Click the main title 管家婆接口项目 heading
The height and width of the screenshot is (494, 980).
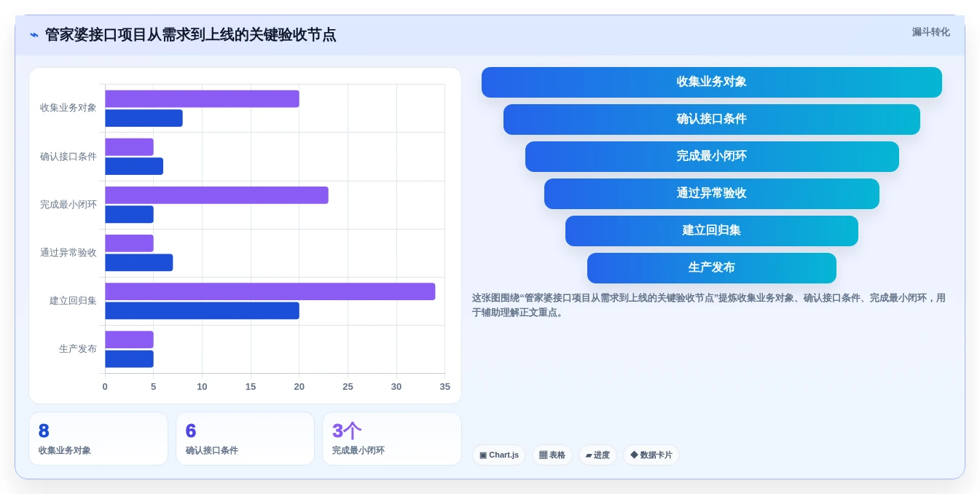pyautogui.click(x=190, y=35)
